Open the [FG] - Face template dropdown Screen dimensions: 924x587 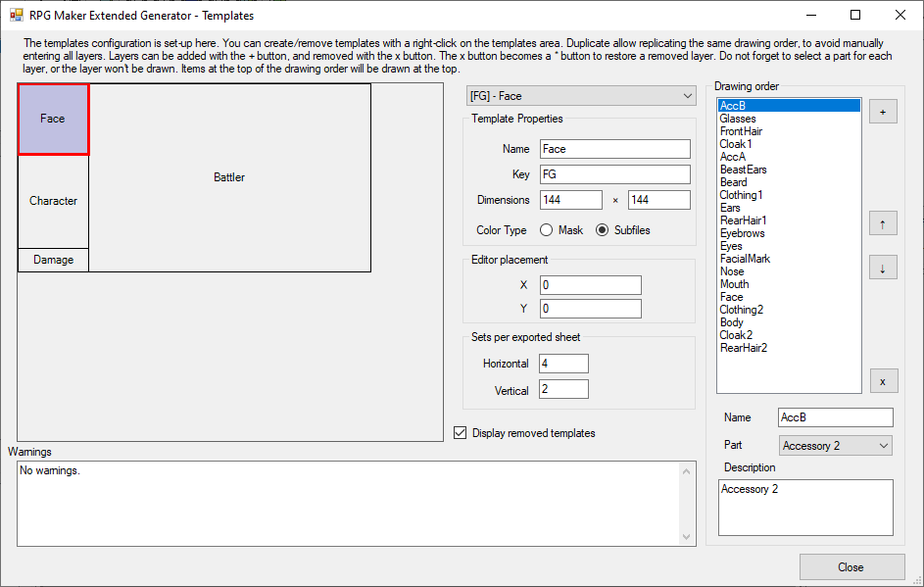tap(581, 95)
